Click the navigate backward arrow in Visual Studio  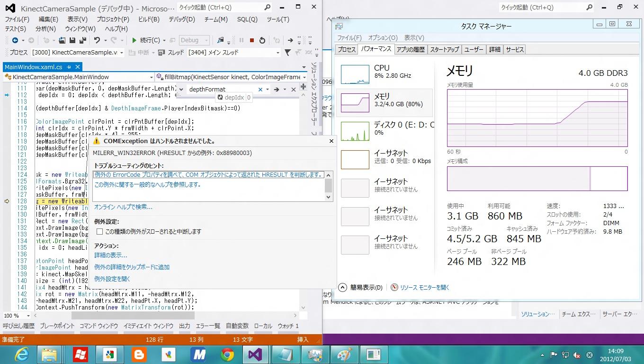tap(15, 40)
